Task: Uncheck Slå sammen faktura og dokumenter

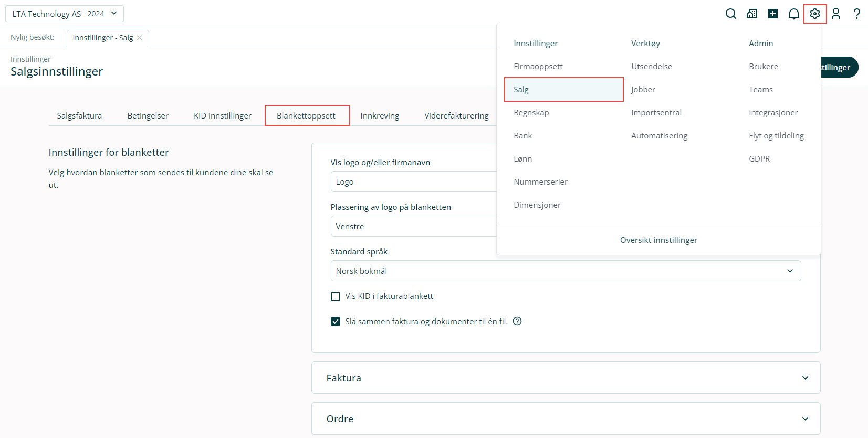Action: (x=336, y=322)
